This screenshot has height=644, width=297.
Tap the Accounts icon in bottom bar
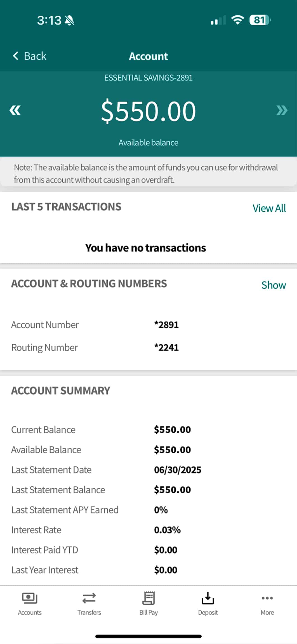(30, 598)
